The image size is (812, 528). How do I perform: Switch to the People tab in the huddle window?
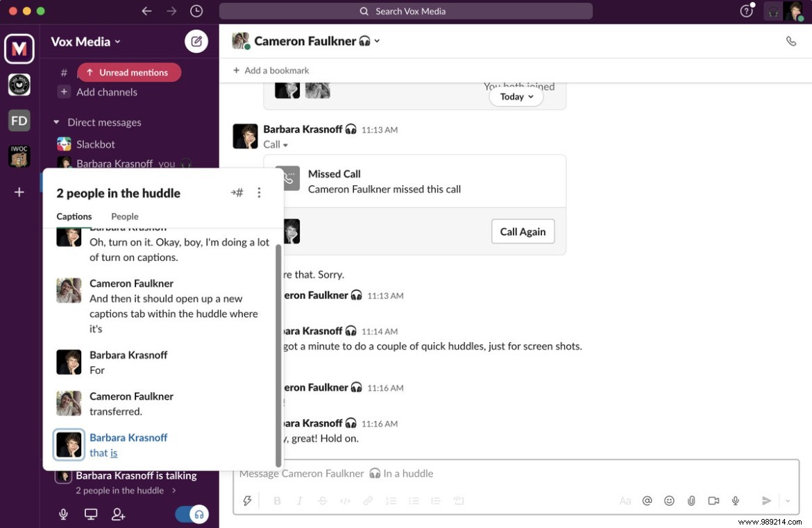tap(124, 216)
